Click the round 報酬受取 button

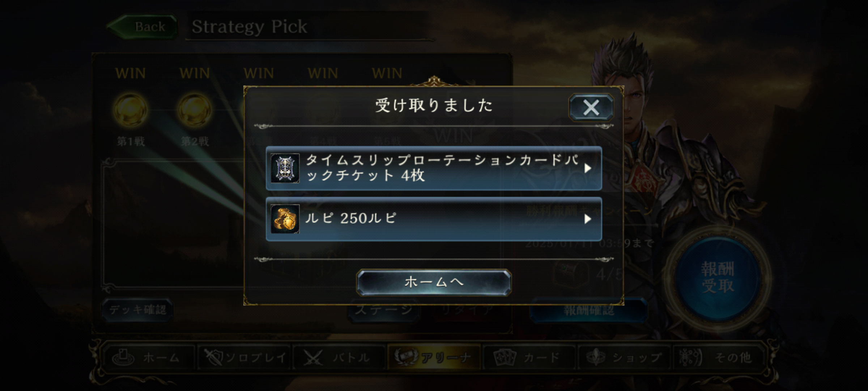(x=718, y=278)
